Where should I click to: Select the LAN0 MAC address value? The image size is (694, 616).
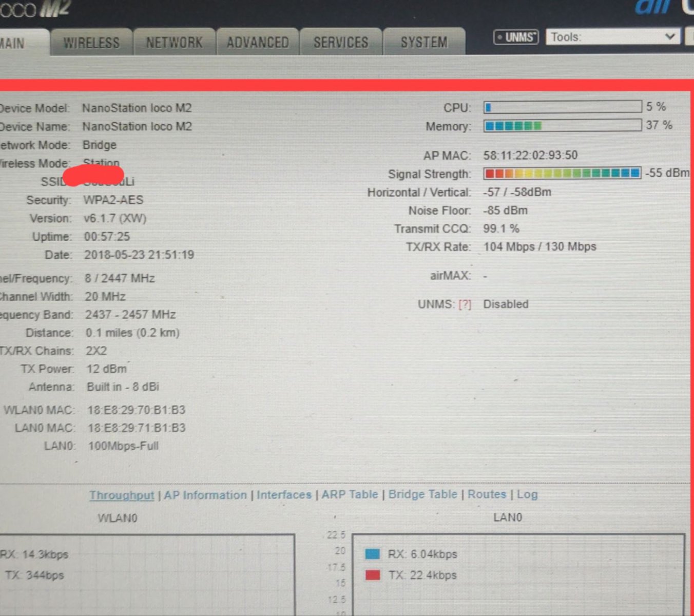137,428
